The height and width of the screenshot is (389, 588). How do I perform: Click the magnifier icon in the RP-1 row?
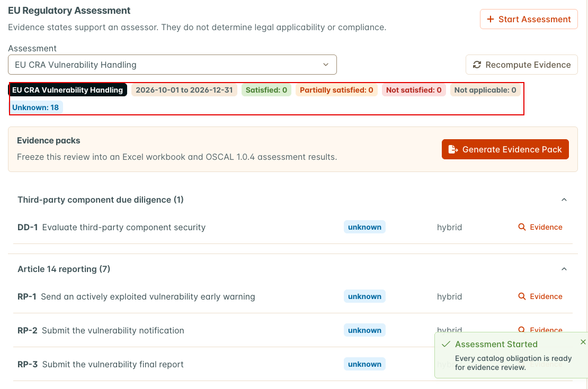click(522, 296)
